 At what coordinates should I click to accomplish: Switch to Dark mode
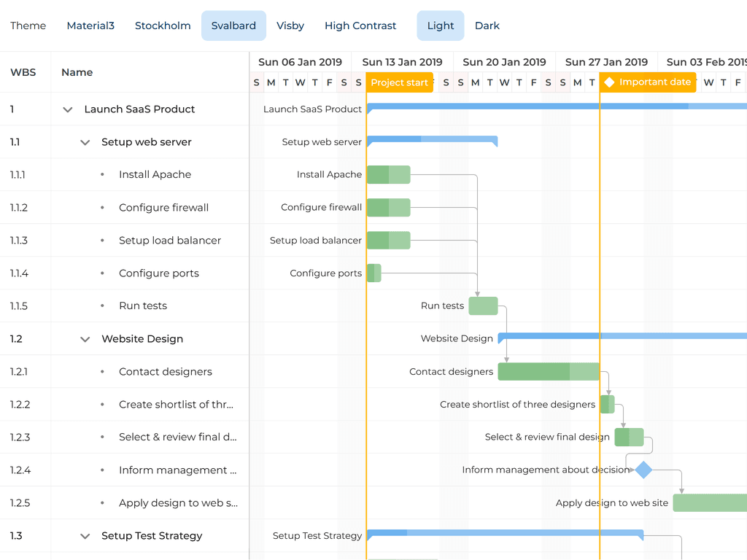click(x=487, y=26)
